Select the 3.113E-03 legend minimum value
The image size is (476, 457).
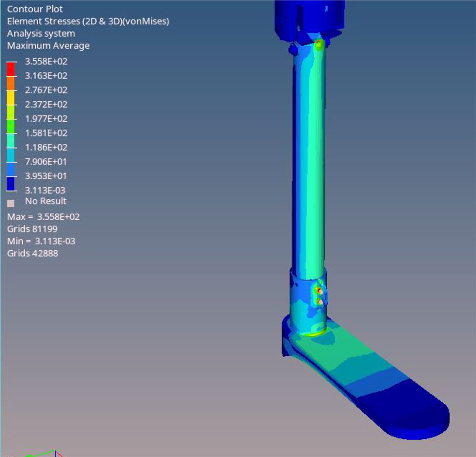[45, 190]
